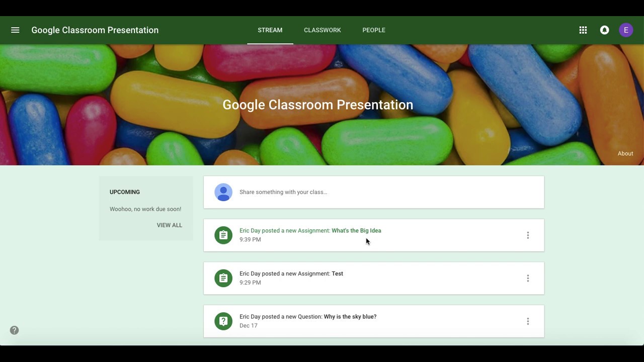Click Share something with your class field
Viewport: 644px width, 362px height.
click(374, 192)
